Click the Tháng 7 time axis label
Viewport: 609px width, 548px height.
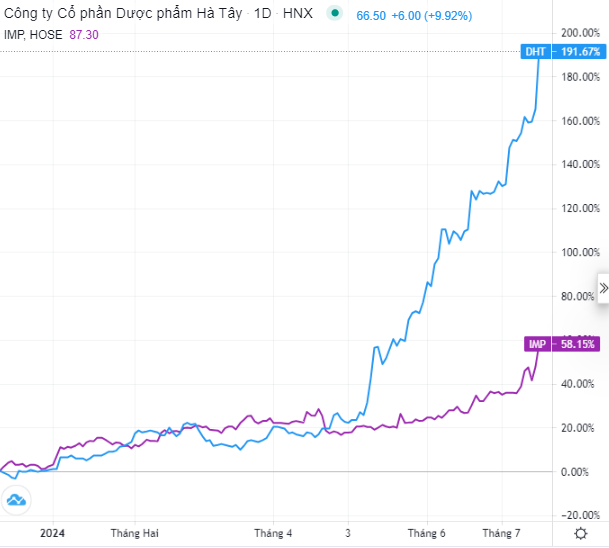(502, 533)
